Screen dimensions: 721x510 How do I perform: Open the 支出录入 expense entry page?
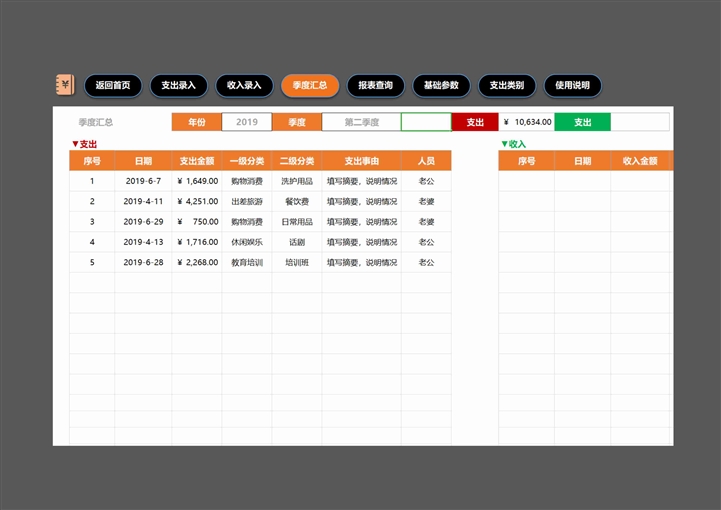coord(179,86)
